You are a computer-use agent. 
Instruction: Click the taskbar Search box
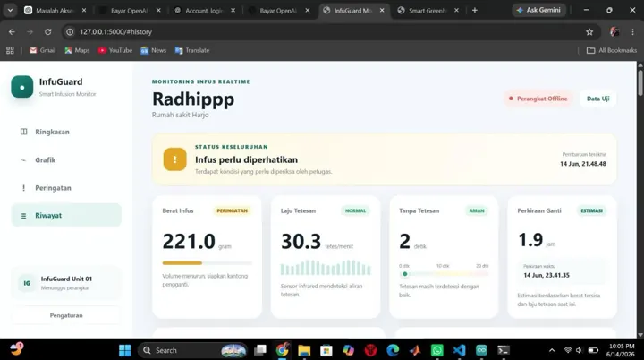tap(192, 350)
